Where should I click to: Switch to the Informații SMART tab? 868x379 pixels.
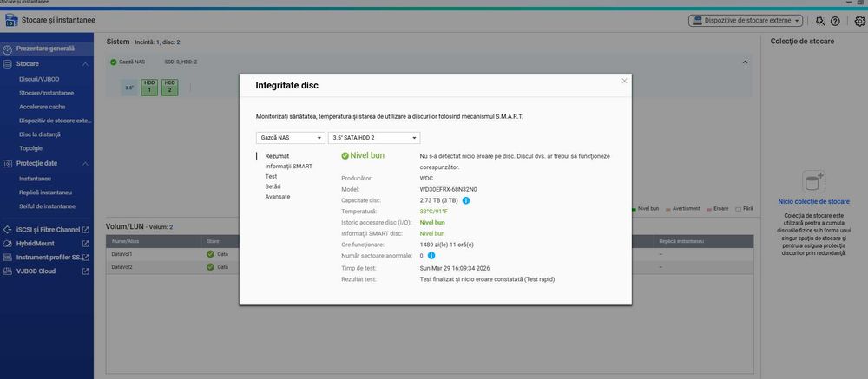(x=289, y=166)
